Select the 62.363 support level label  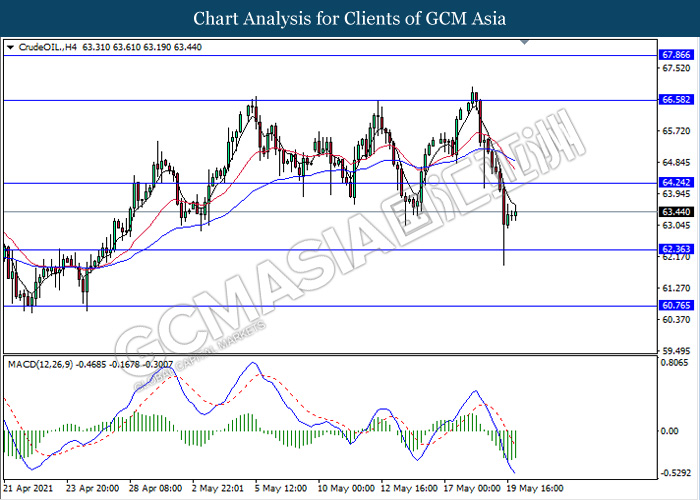[676, 249]
